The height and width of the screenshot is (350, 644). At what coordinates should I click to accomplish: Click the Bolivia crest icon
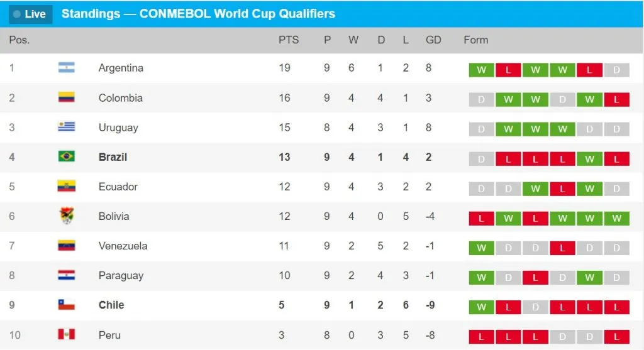66,216
